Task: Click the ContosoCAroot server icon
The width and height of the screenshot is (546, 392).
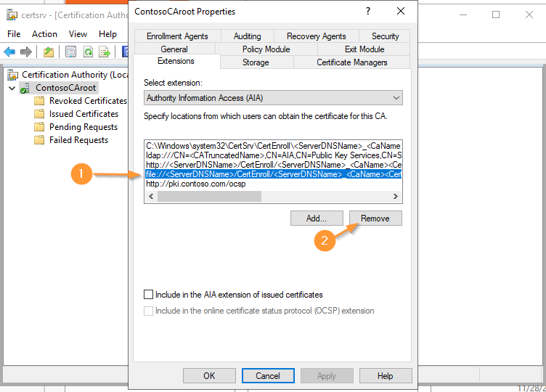Action: [x=25, y=88]
